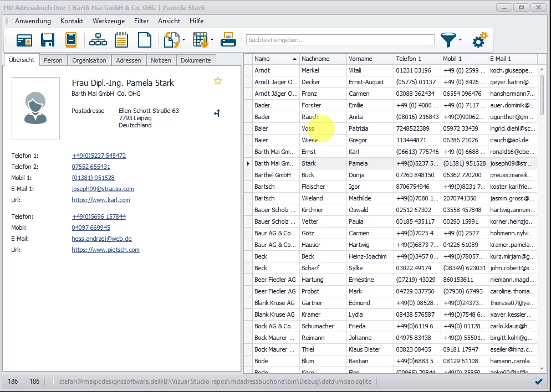Select the Klaus Dieter cell

[x=370, y=349]
